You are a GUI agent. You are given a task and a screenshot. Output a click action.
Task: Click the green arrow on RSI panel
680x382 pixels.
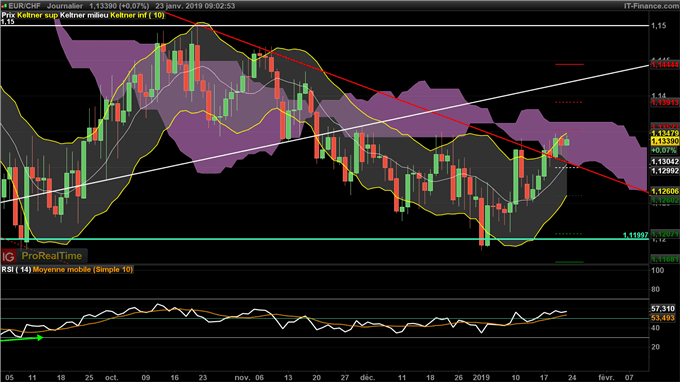(x=22, y=338)
